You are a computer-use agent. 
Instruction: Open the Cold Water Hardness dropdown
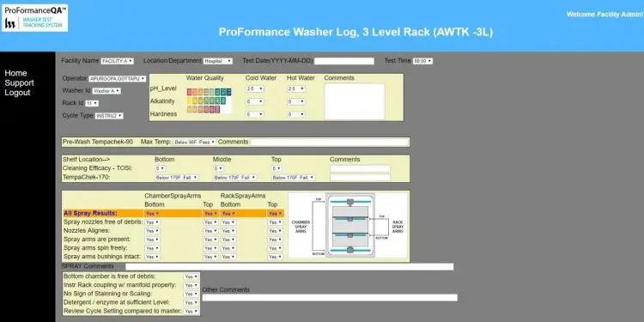pyautogui.click(x=255, y=114)
